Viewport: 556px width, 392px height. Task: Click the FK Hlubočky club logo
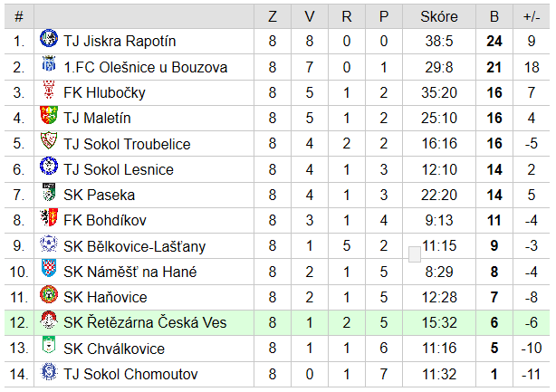tap(49, 90)
